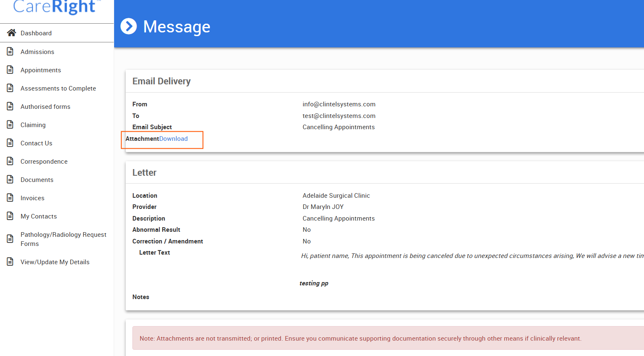
Task: Open Appointments from the sidebar
Action: click(x=41, y=70)
